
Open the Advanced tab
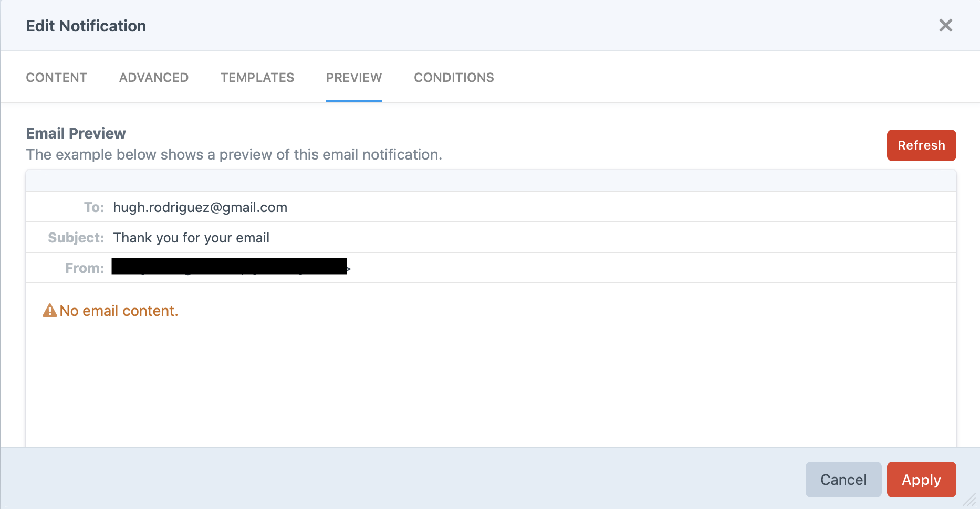pyautogui.click(x=153, y=77)
